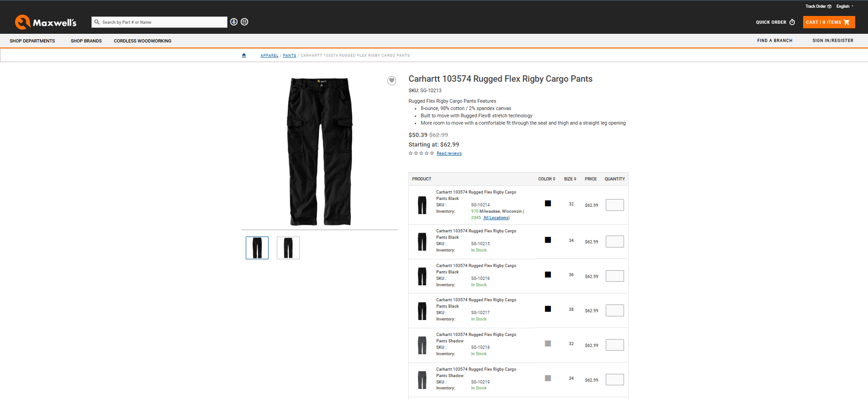868x399 pixels.
Task: Click 'Starting at: $62.99' text
Action: (434, 145)
